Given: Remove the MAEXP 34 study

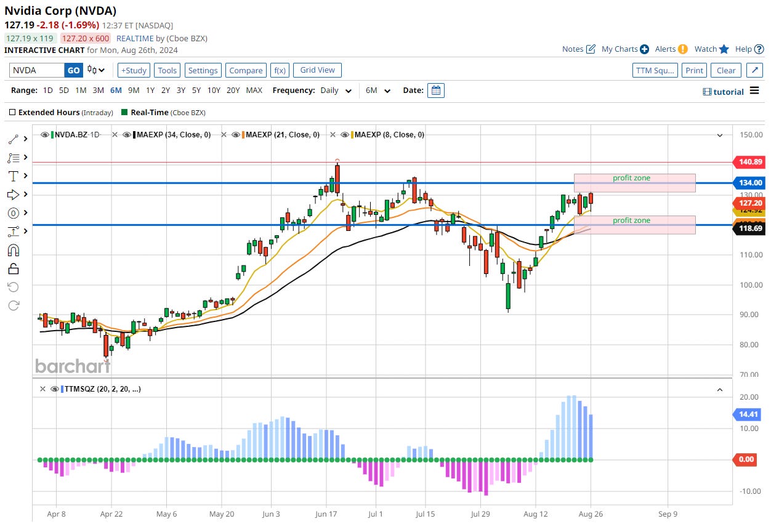Looking at the screenshot, I should pos(115,135).
